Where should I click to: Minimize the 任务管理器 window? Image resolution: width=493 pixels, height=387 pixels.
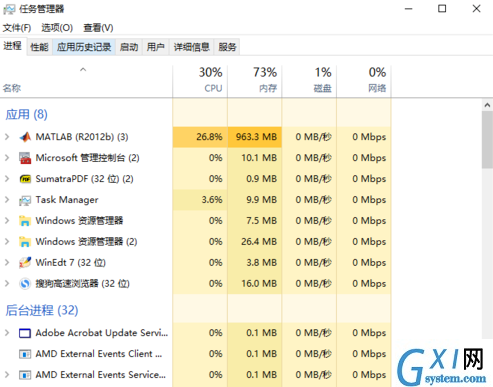pyautogui.click(x=409, y=9)
